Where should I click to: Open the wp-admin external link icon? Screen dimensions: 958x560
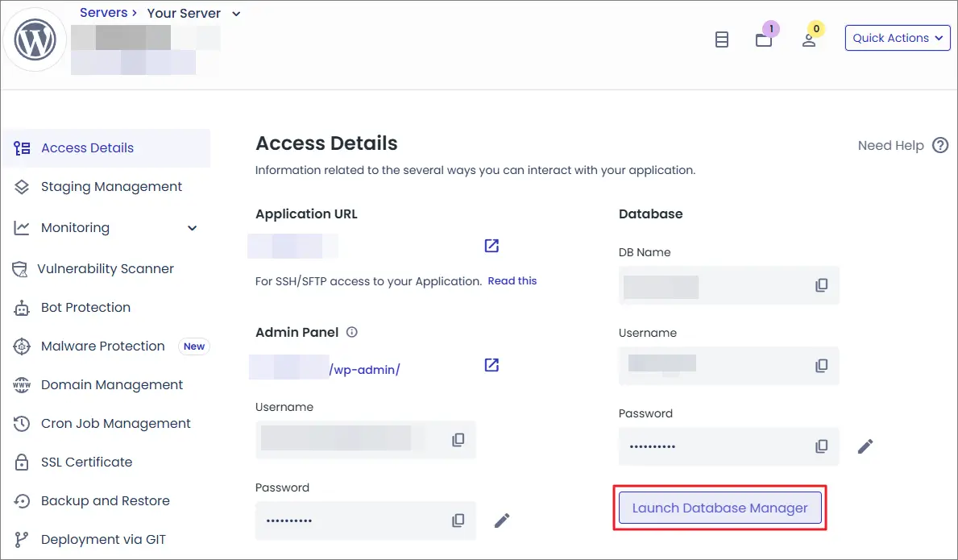point(491,365)
